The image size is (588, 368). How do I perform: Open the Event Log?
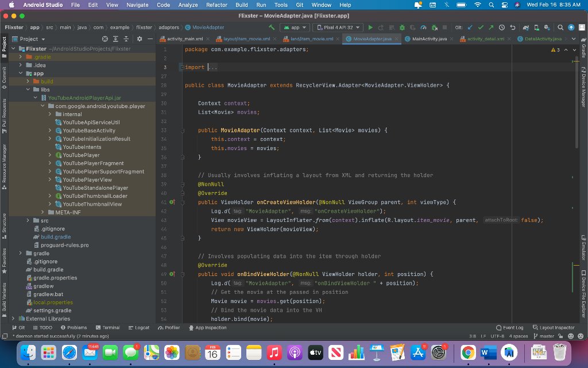click(509, 327)
